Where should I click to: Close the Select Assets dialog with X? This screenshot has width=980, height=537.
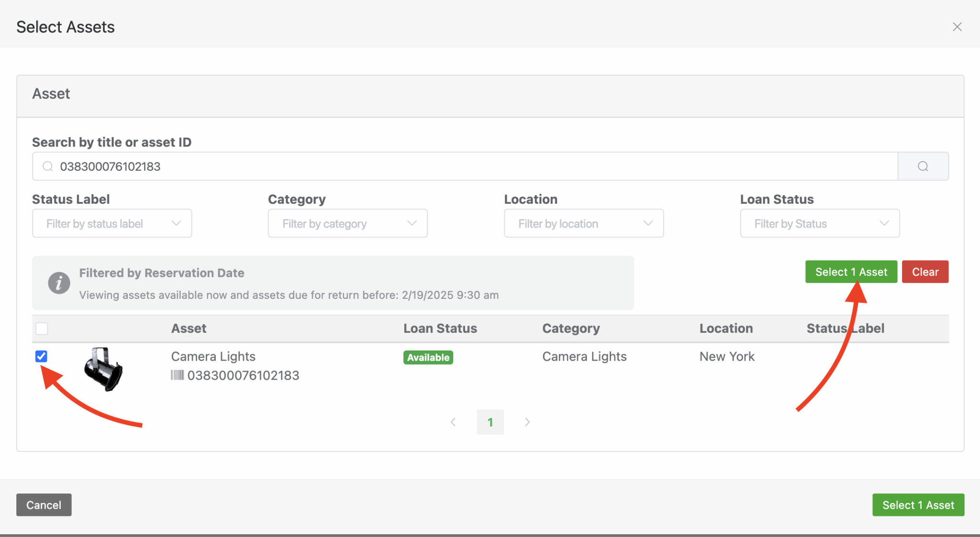click(x=957, y=27)
